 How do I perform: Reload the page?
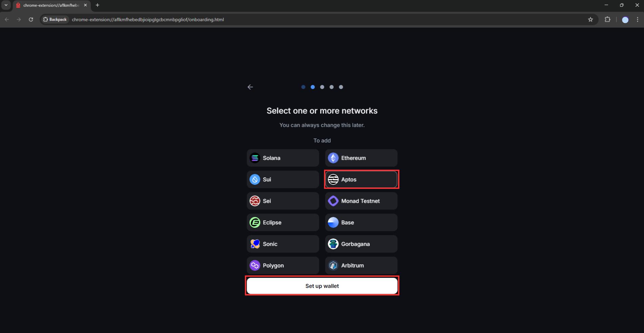[x=31, y=20]
